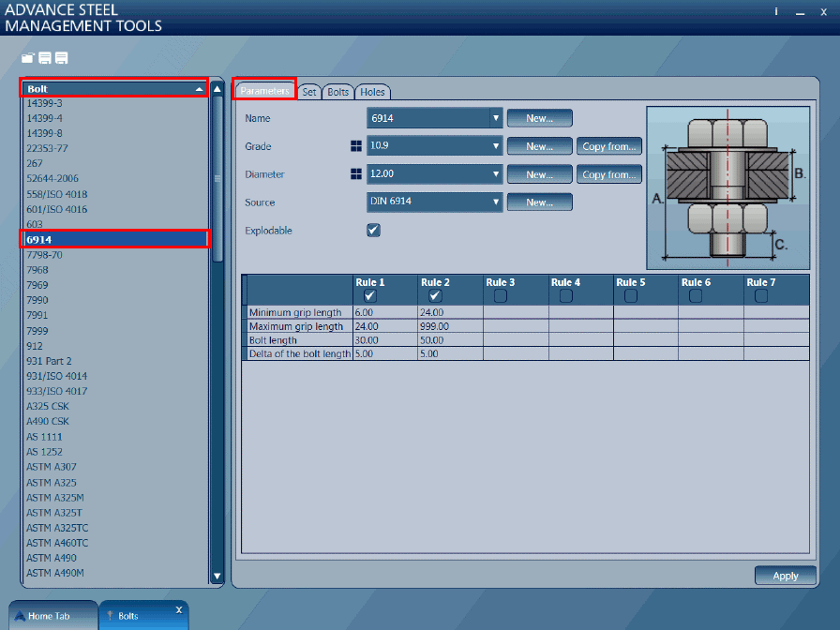Uncheck the Rule 2 checkbox
840x630 pixels.
[435, 295]
